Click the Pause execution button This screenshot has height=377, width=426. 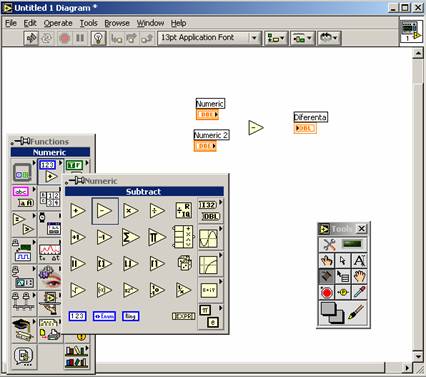[x=80, y=38]
